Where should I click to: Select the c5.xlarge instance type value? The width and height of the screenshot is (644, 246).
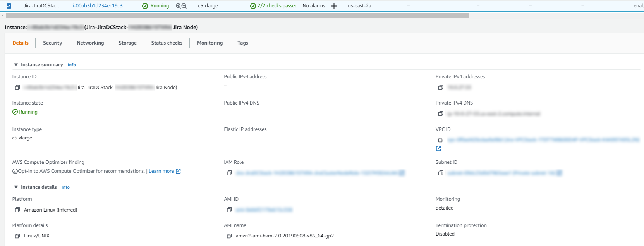[22, 138]
